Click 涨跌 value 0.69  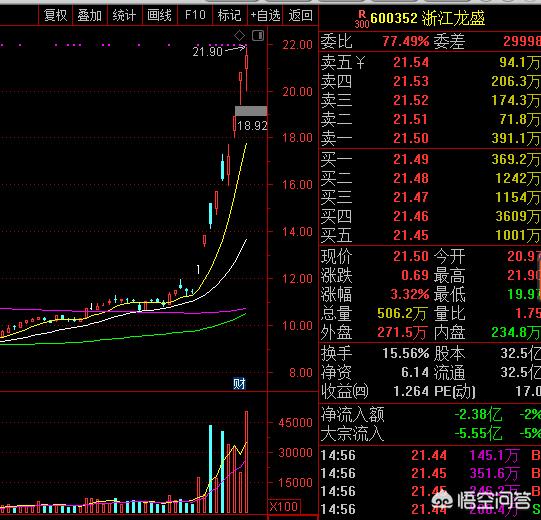415,275
